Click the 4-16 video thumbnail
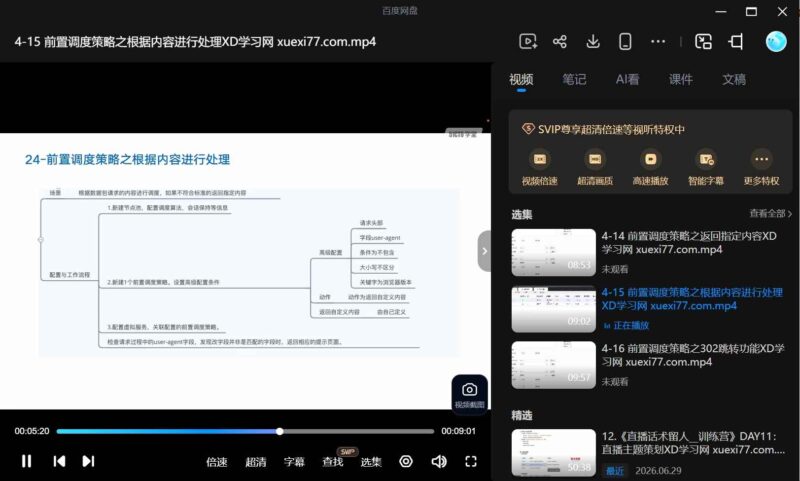 (554, 365)
